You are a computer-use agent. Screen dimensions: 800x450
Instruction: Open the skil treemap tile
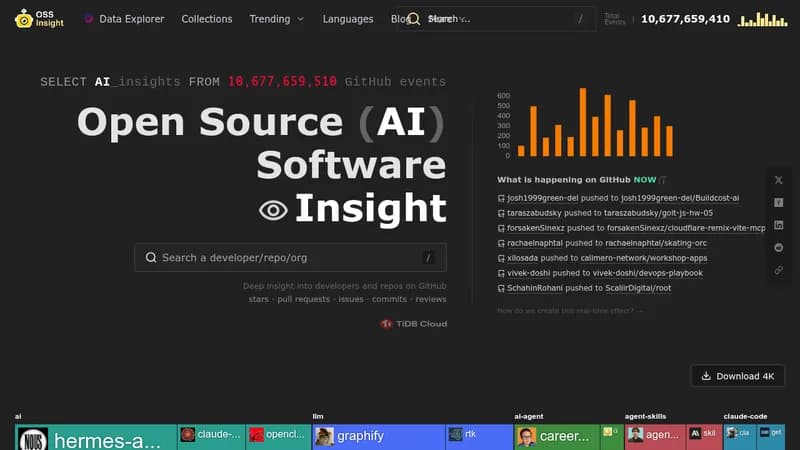[x=704, y=436]
